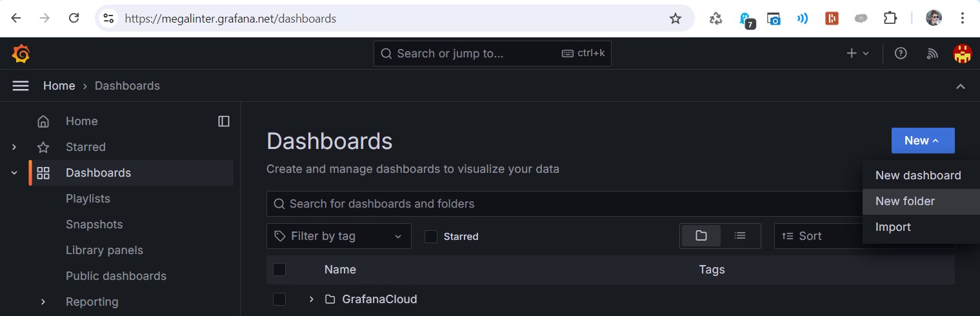Click the user avatar profile icon
Screen dimensions: 980x316
[962, 54]
